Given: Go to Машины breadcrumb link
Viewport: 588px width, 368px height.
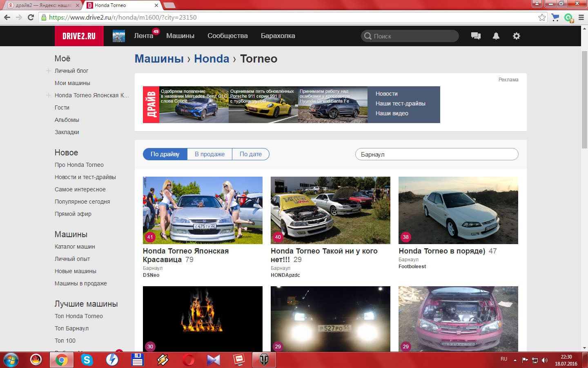Looking at the screenshot, I should pyautogui.click(x=159, y=58).
